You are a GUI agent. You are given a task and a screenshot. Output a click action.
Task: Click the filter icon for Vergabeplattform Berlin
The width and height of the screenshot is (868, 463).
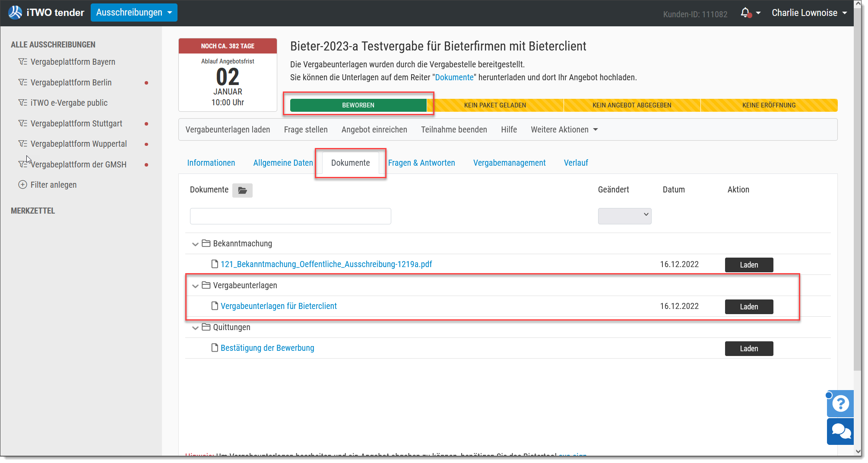tap(23, 82)
